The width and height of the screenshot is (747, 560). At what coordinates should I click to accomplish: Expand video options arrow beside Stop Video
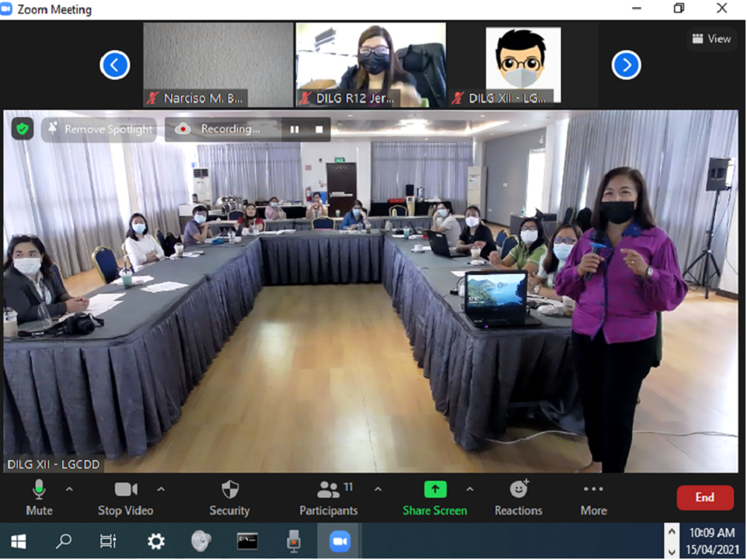pyautogui.click(x=161, y=489)
